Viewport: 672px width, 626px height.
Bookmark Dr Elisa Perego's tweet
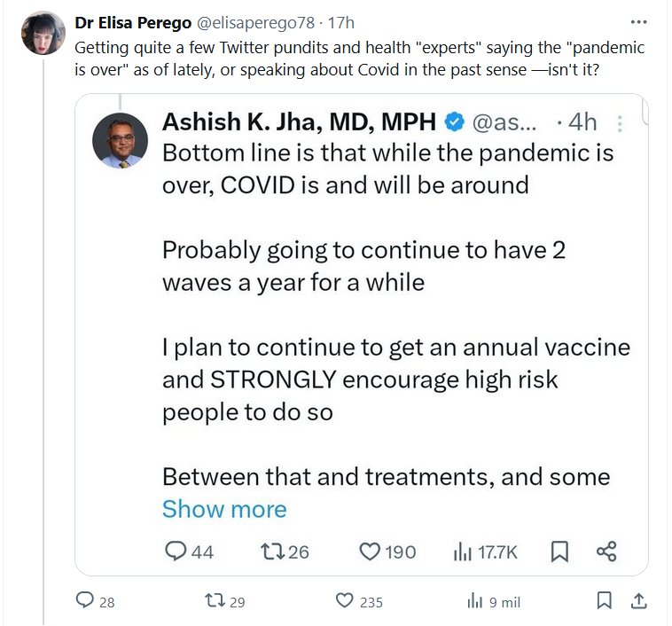pyautogui.click(x=604, y=601)
